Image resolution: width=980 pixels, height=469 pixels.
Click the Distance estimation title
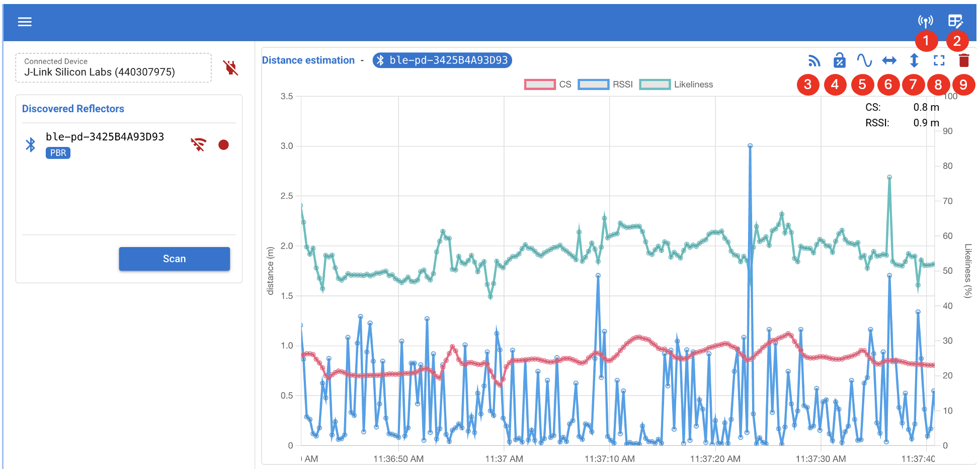[308, 60]
